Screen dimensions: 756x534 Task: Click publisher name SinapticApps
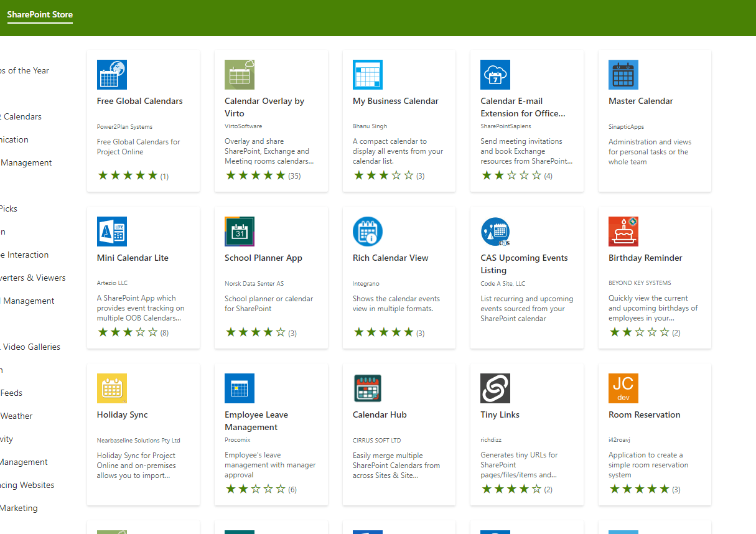tap(626, 127)
